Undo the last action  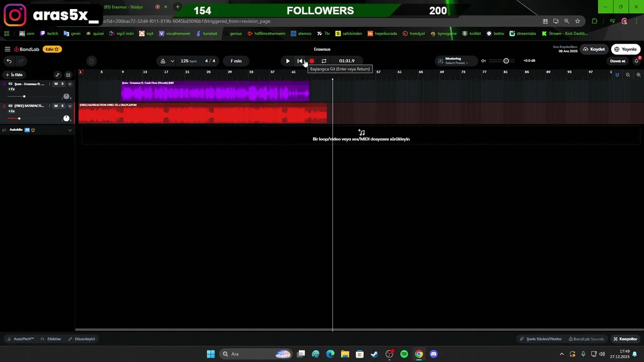(9, 61)
